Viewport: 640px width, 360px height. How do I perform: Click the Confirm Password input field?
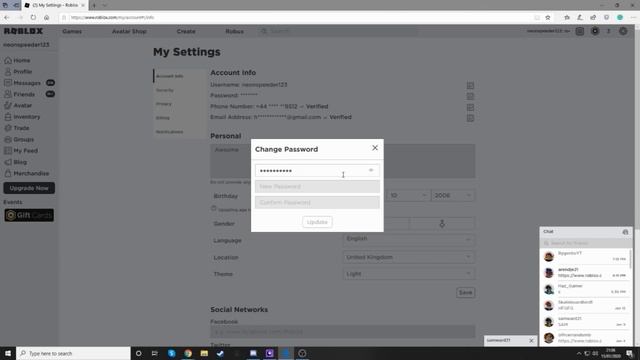tap(317, 202)
